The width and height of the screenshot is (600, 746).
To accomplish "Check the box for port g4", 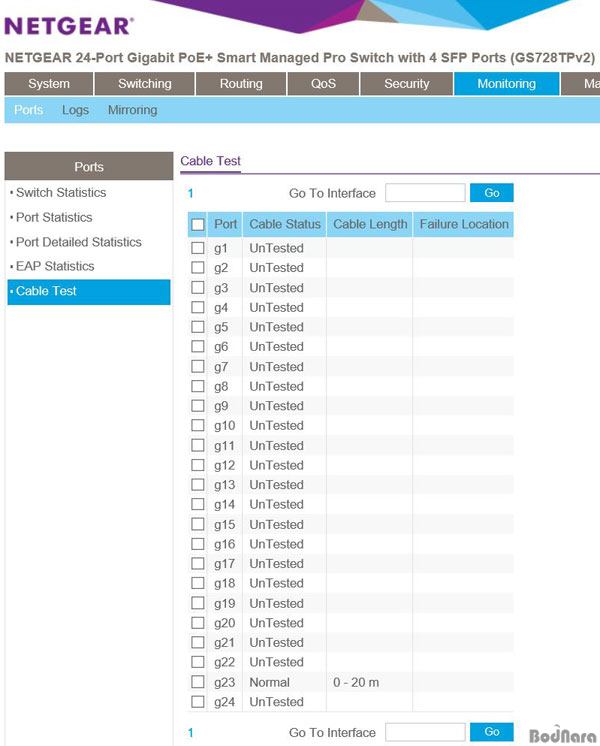I will coord(197,307).
